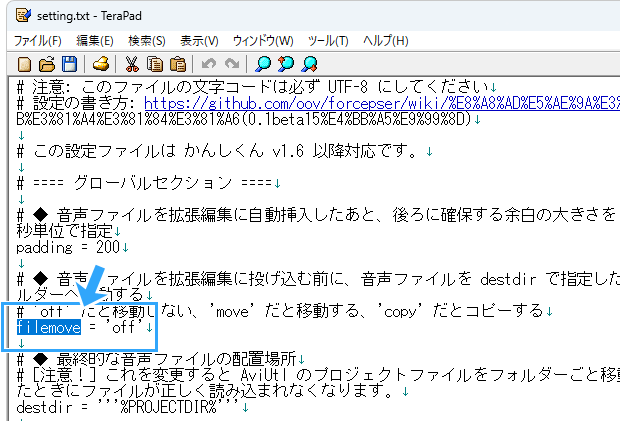The image size is (620, 421).
Task: Click the 最終的な音声ファイルの配置場所 comment
Action: tap(156, 359)
